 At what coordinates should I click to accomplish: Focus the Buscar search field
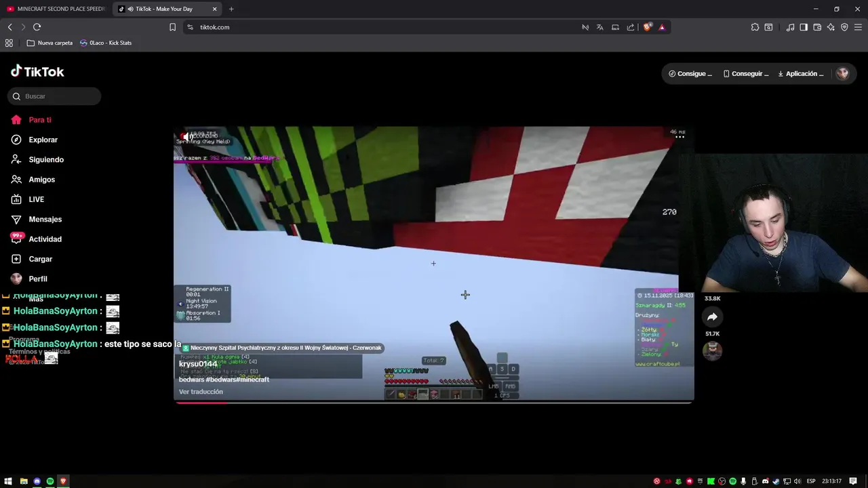54,96
